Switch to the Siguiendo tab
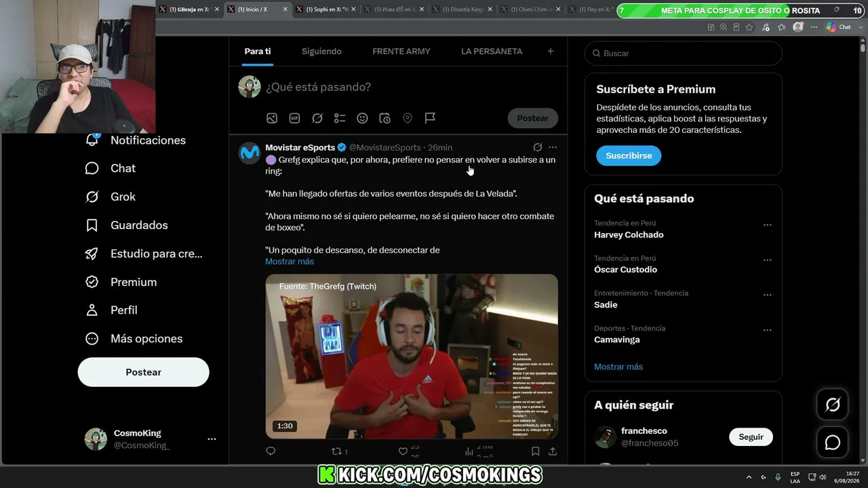 click(321, 52)
